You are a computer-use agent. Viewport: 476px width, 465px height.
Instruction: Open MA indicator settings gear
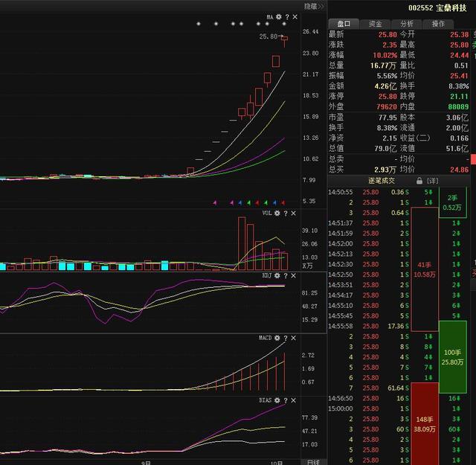[279, 17]
